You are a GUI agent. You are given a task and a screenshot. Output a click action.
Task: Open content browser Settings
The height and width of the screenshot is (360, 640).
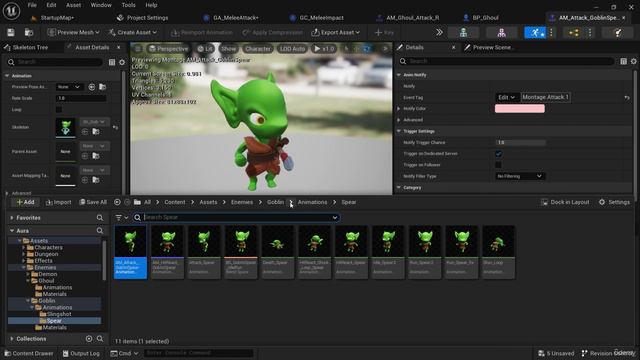coord(614,202)
